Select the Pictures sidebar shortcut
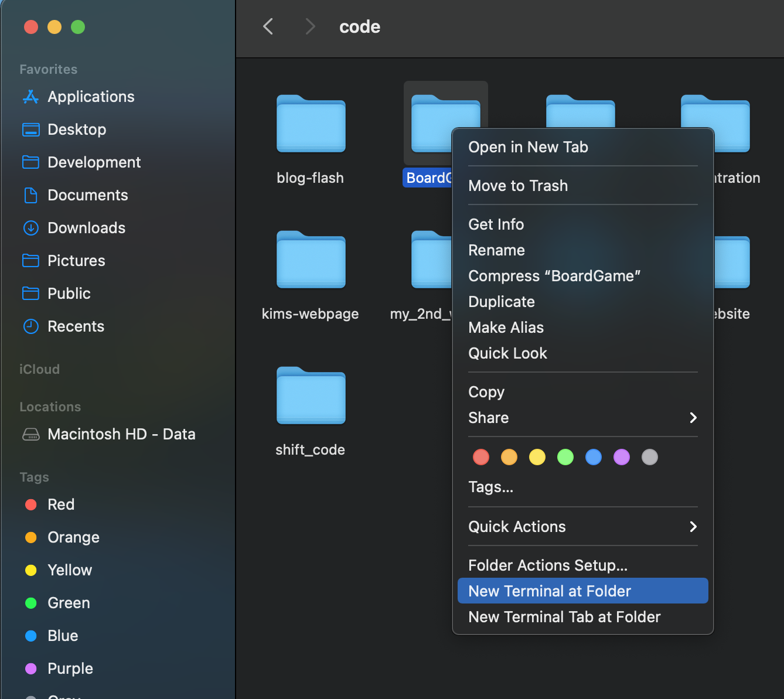Image resolution: width=784 pixels, height=699 pixels. click(76, 261)
